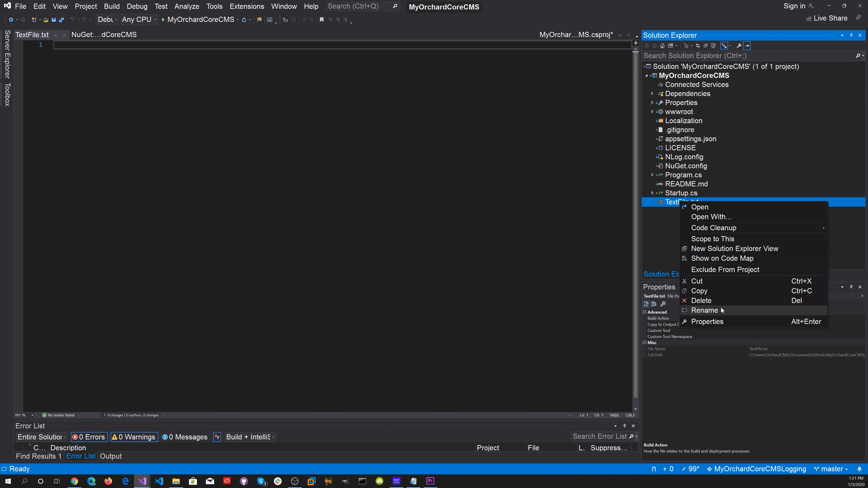Open the Extensions menu
Image resolution: width=868 pixels, height=488 pixels.
pos(247,6)
